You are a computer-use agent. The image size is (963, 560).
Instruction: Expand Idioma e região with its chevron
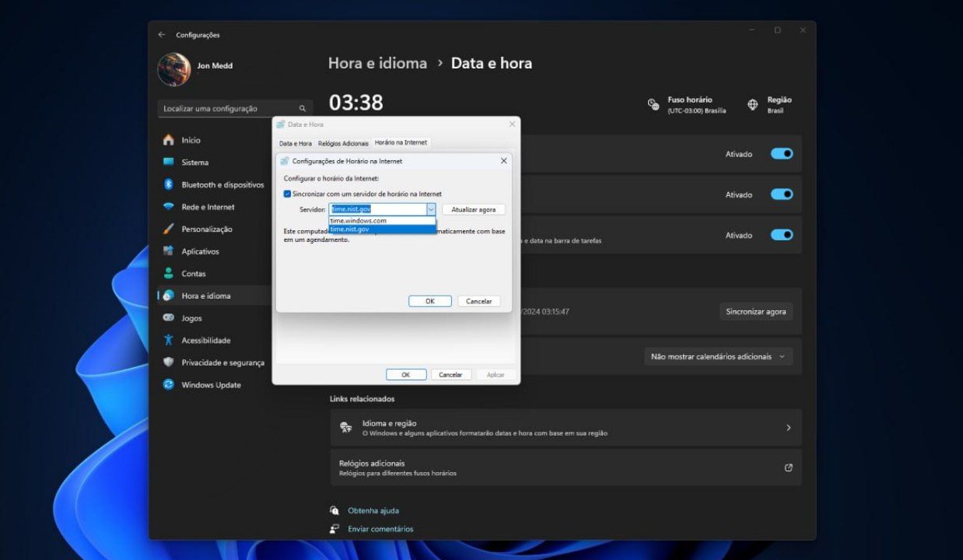click(x=789, y=428)
